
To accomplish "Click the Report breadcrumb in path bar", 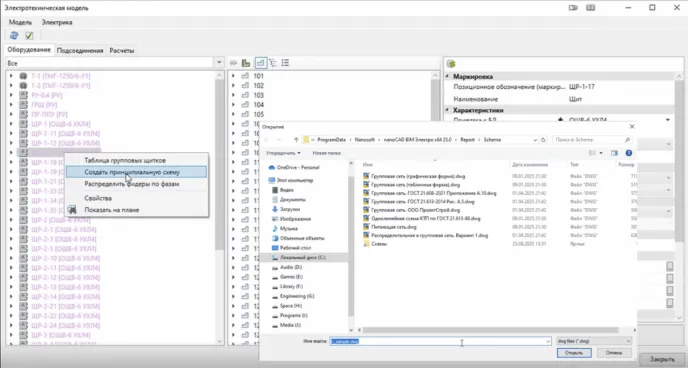I will pos(468,140).
